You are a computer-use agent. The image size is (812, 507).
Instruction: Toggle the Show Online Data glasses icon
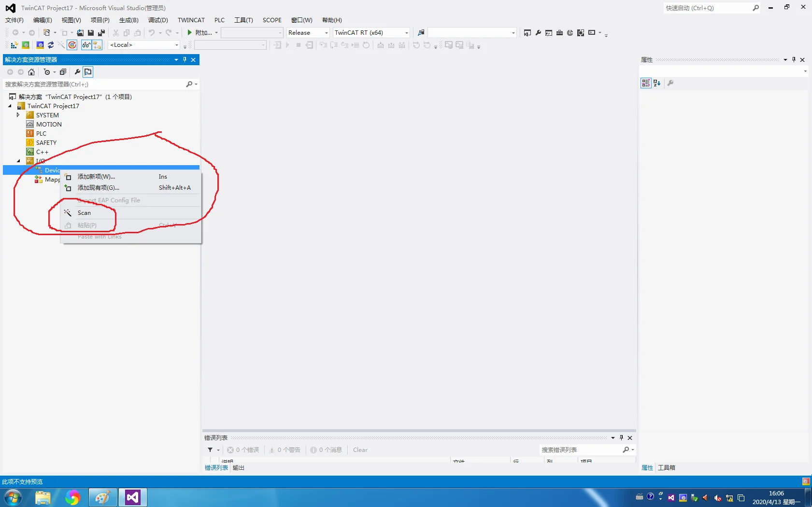coord(86,45)
